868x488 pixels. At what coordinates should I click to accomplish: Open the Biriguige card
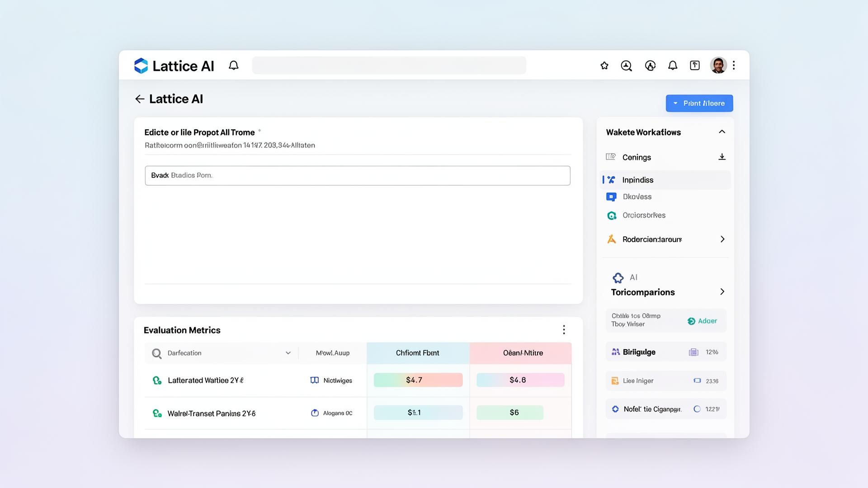click(x=666, y=352)
